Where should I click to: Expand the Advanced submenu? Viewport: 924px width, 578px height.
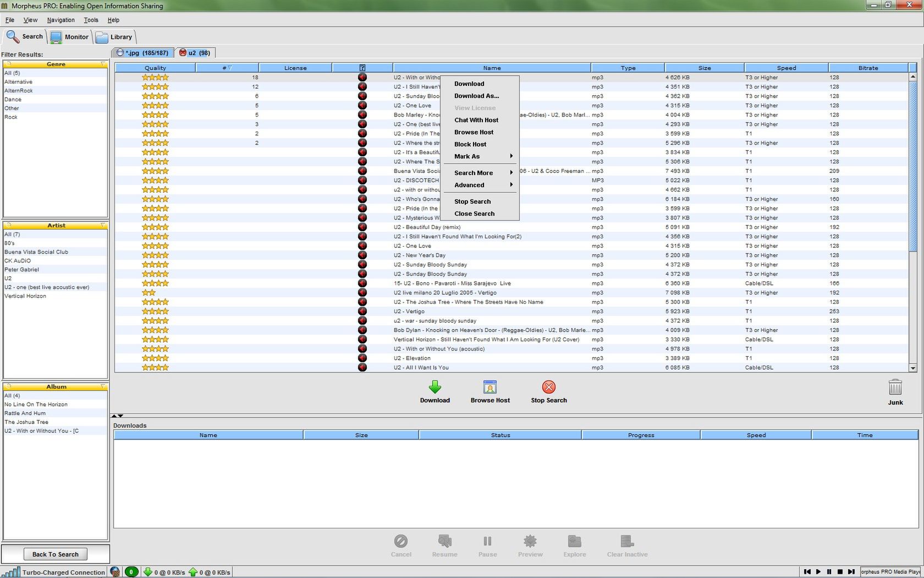pos(481,185)
